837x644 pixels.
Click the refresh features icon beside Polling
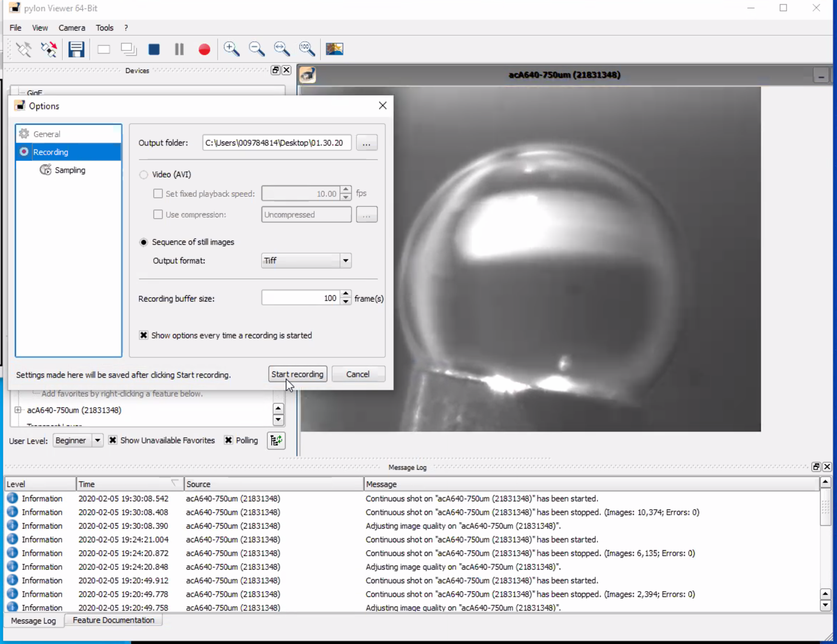(276, 440)
